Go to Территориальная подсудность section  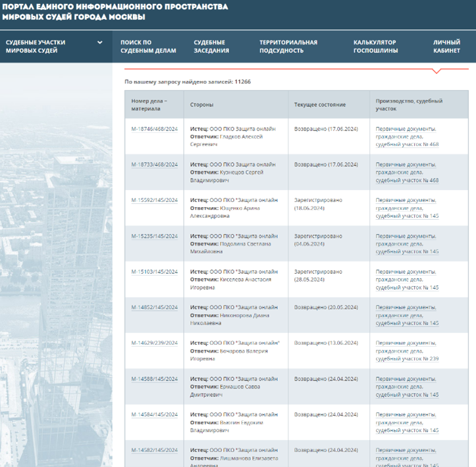click(288, 46)
